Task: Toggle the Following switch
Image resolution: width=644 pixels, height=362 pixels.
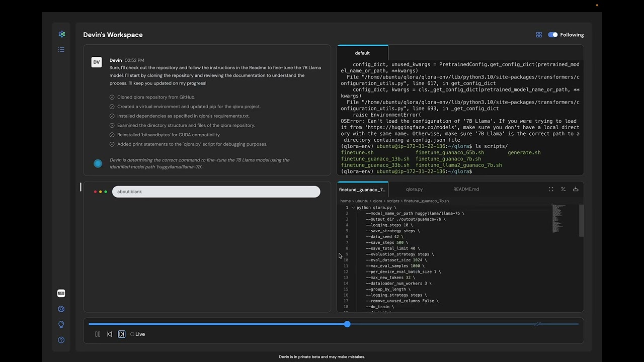Action: (x=553, y=35)
